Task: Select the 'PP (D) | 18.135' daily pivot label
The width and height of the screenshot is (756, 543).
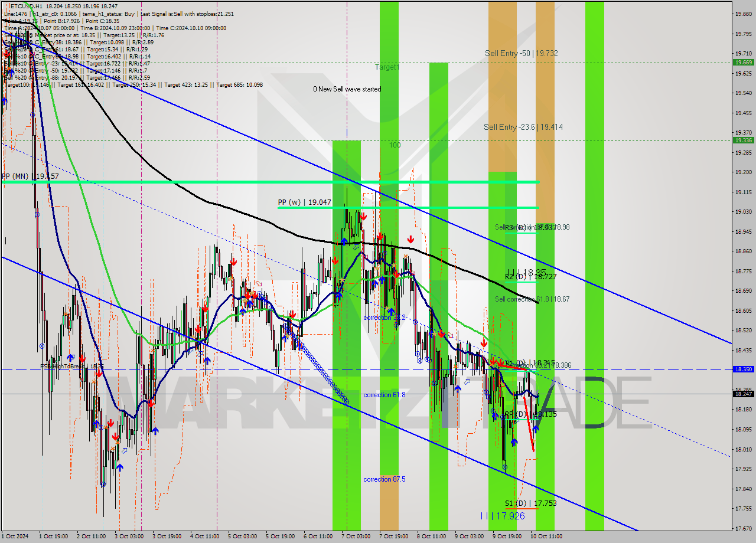Action: (530, 414)
